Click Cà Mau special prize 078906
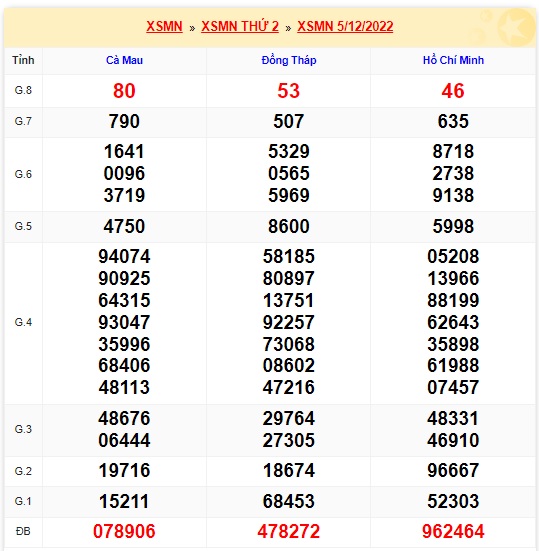 tap(124, 531)
